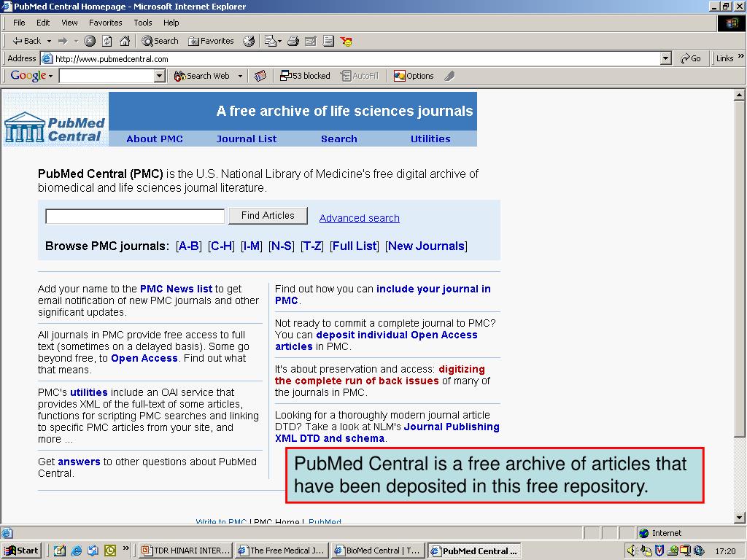Browse journals I-M link
The width and height of the screenshot is (747, 560).
point(252,246)
